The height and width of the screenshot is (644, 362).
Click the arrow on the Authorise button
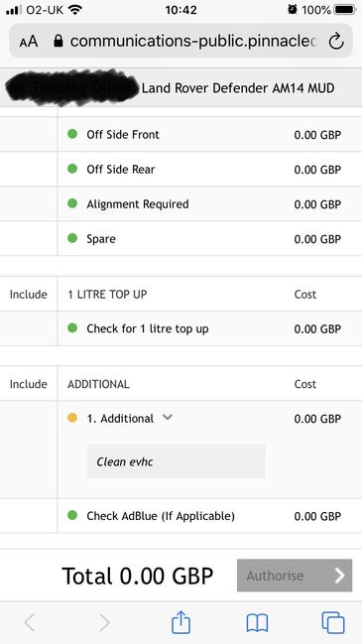tap(339, 576)
